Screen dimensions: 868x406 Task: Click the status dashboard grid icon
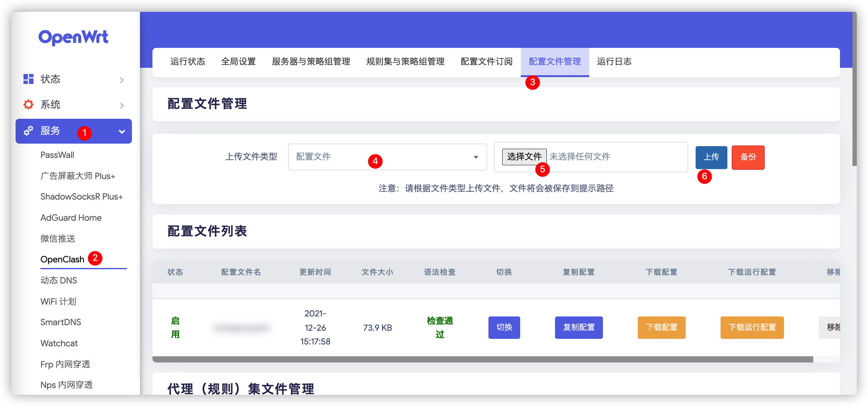click(x=28, y=79)
